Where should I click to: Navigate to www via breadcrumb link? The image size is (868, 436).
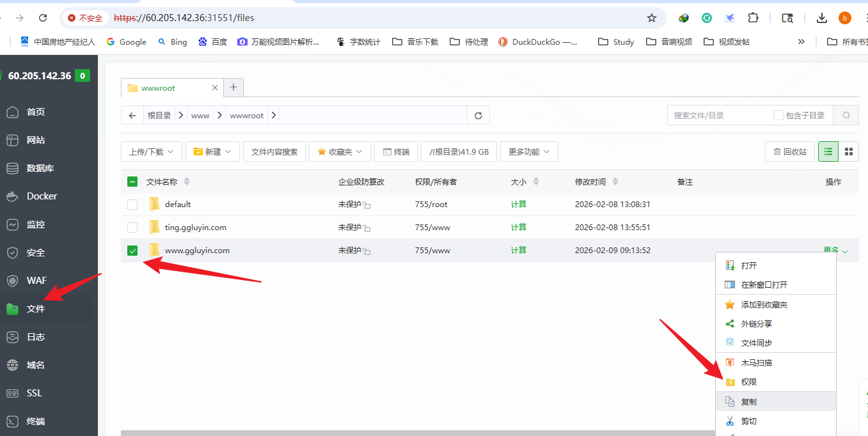[200, 115]
